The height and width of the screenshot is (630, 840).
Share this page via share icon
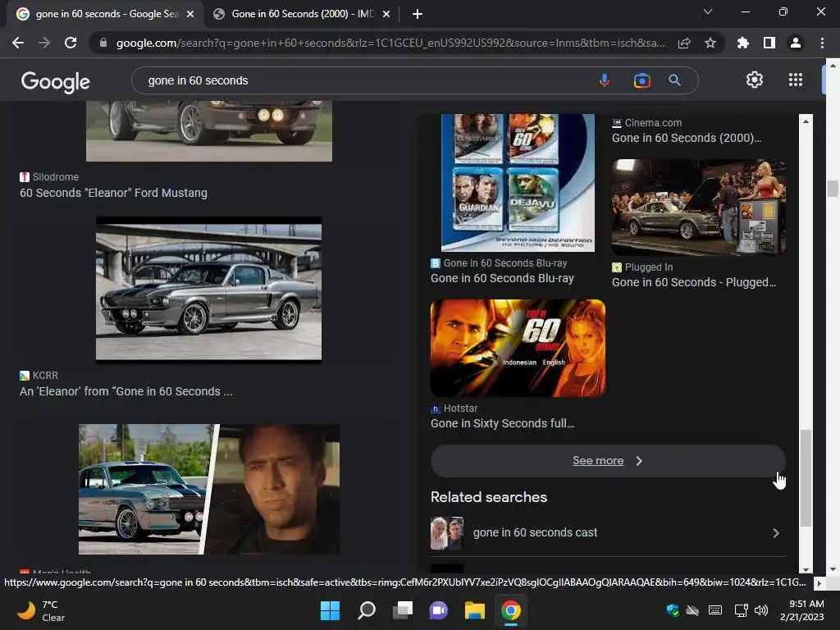click(x=684, y=43)
